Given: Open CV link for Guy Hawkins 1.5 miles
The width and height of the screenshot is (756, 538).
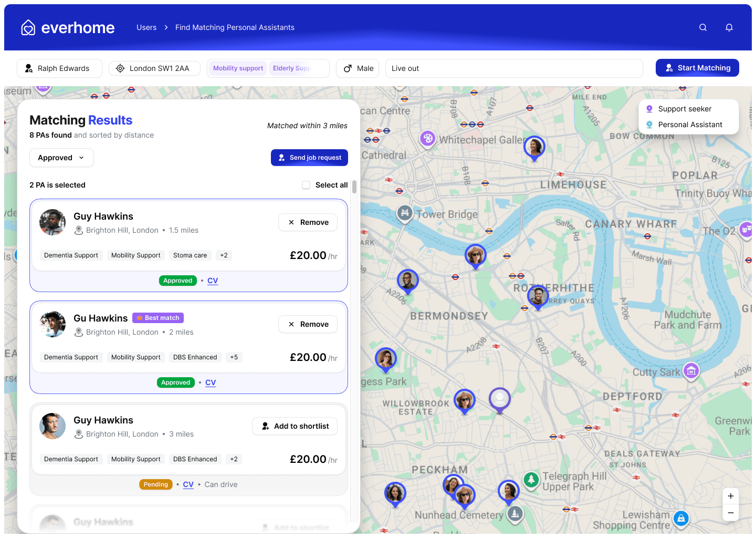Looking at the screenshot, I should pyautogui.click(x=213, y=281).
